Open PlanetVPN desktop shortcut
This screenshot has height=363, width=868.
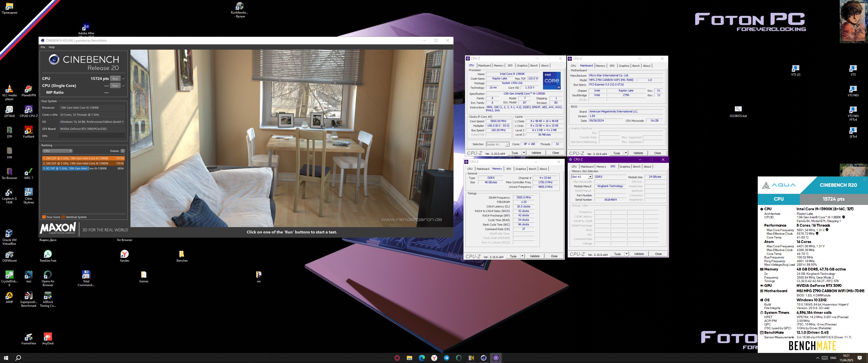[29, 90]
